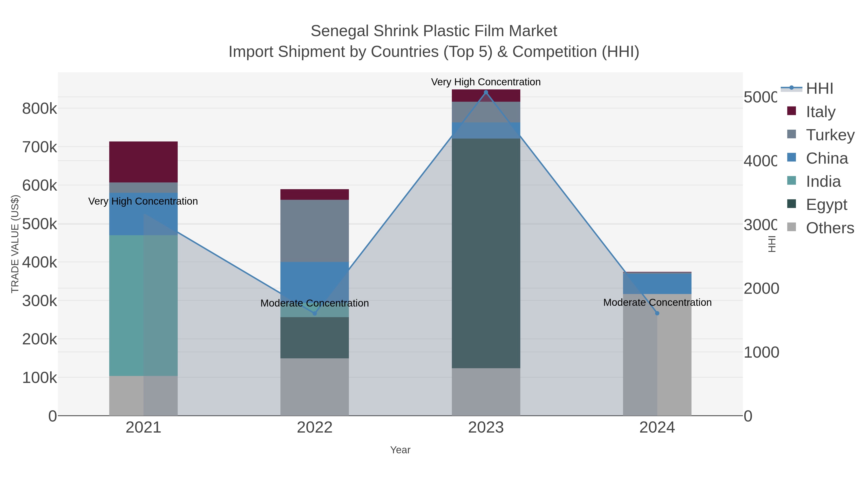Image resolution: width=868 pixels, height=488 pixels.
Task: Click the Egypt segment of the 2023 bar
Action: (486, 253)
